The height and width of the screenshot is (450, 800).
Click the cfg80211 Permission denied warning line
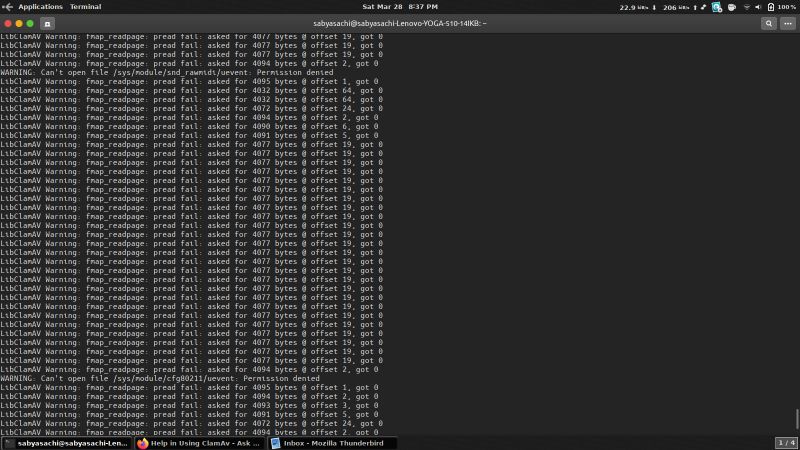coord(160,379)
